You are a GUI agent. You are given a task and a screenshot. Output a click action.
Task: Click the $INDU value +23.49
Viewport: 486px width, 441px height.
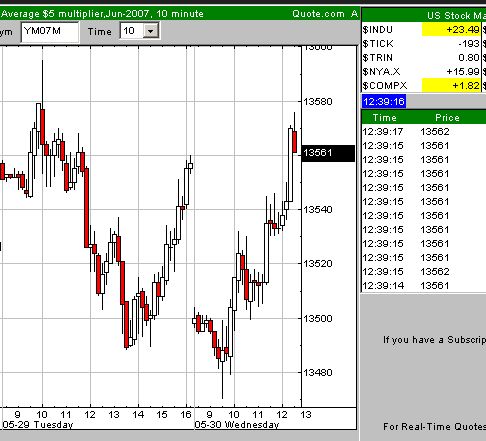pyautogui.click(x=451, y=30)
